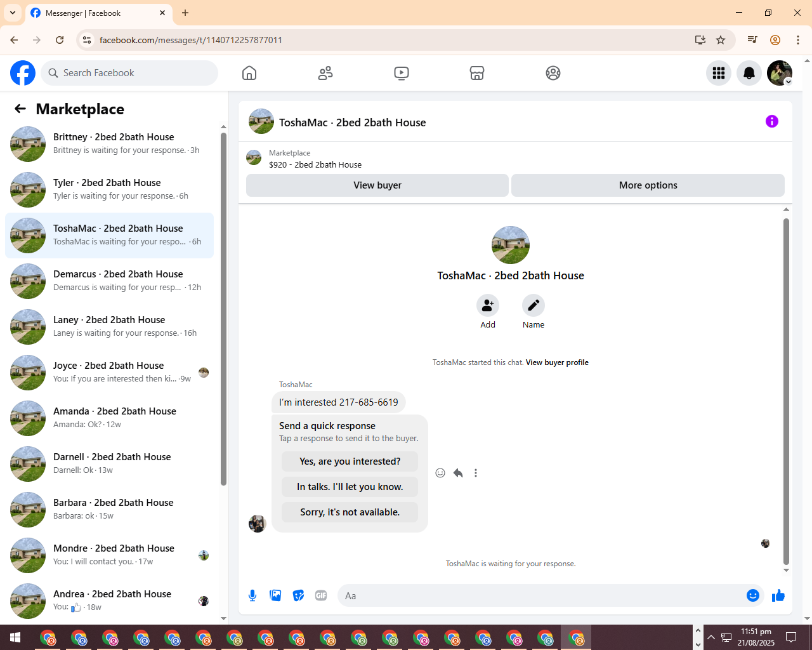The width and height of the screenshot is (812, 650).
Task: Open the Notifications bell
Action: pyautogui.click(x=749, y=73)
